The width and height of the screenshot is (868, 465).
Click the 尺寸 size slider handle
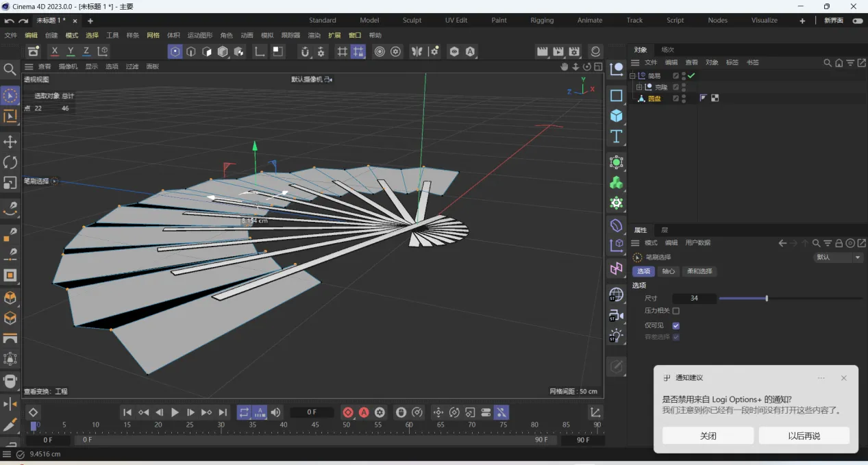point(767,299)
